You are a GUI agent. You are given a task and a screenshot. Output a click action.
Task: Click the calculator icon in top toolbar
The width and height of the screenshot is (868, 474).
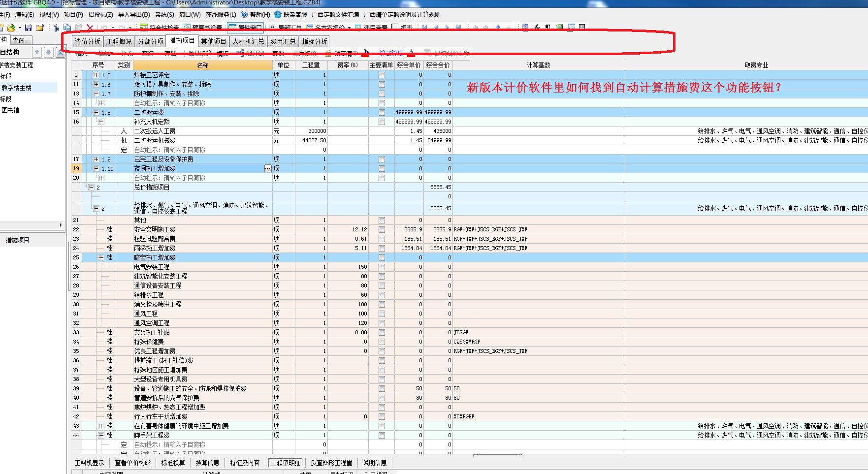[525, 28]
